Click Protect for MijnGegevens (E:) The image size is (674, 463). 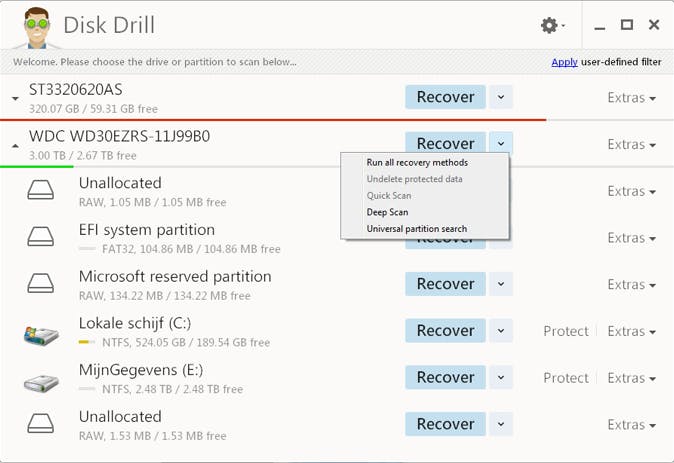566,378
